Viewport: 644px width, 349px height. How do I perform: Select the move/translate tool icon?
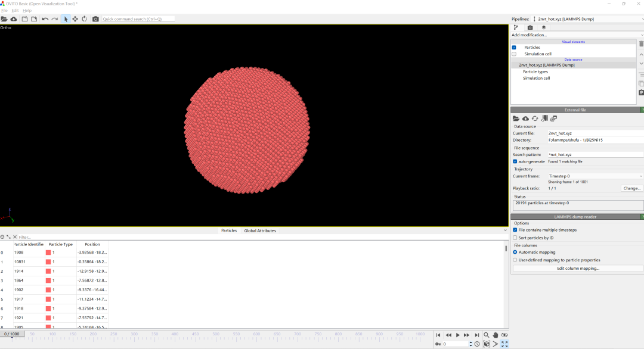coord(75,19)
